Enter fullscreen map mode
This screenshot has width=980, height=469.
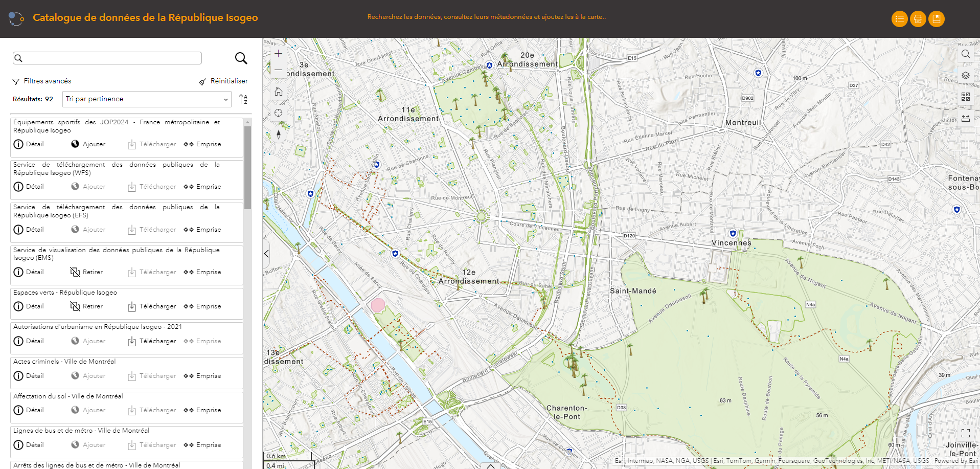965,433
